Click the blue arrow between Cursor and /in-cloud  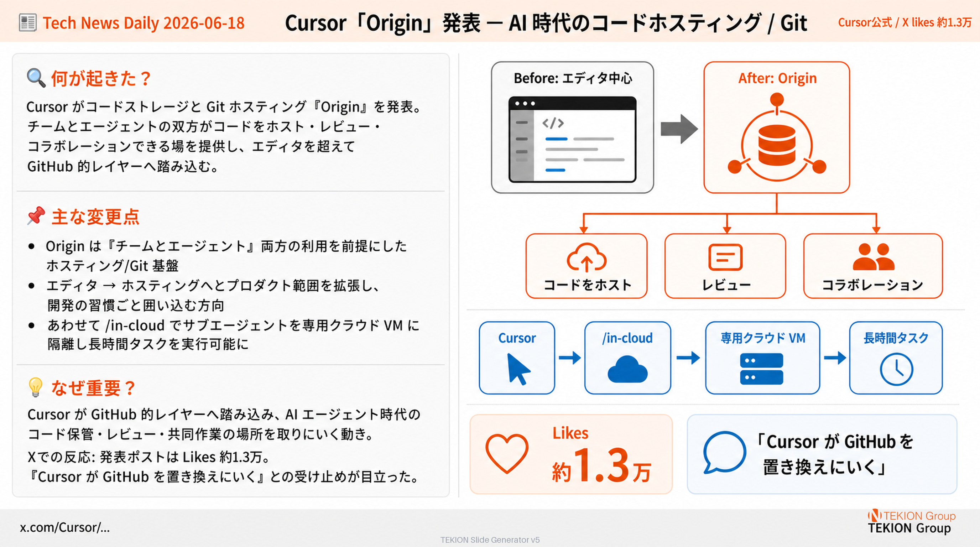point(570,358)
